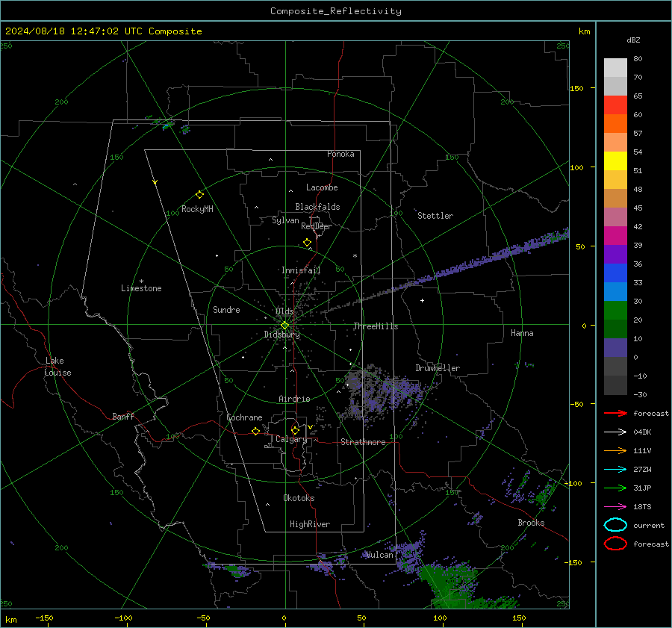Select the Sundre label
Viewport: 672px width, 628px height.
226,309
